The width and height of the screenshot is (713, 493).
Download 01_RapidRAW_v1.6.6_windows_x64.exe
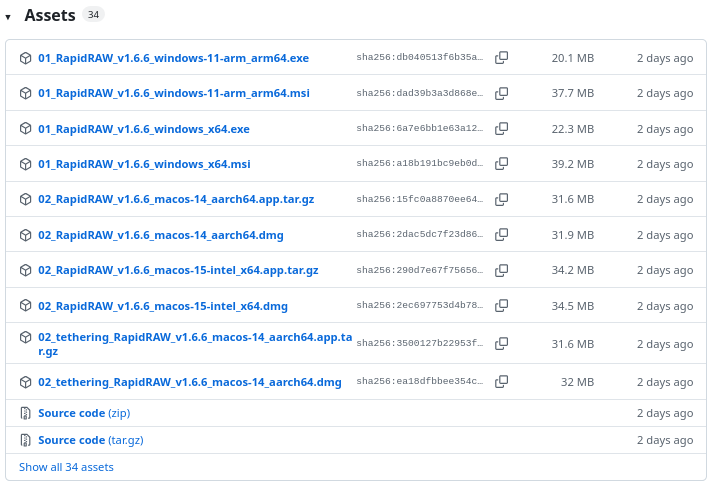[x=144, y=129]
